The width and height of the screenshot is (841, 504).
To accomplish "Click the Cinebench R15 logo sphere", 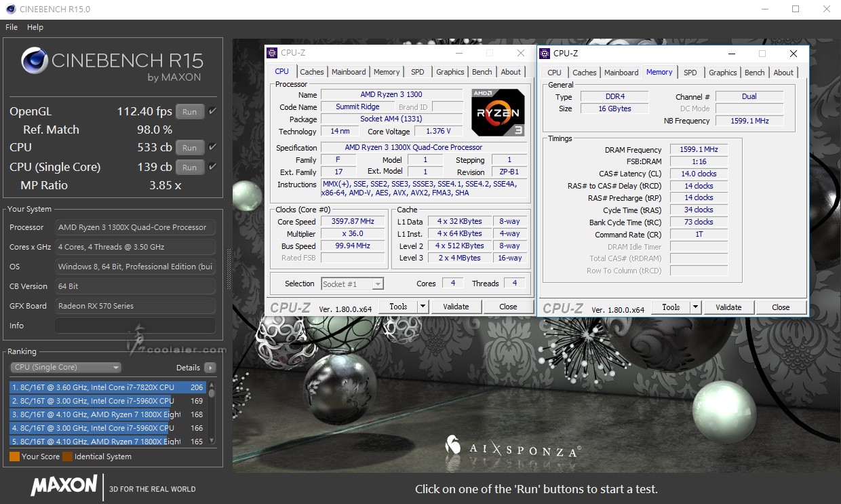I will 35,61.
